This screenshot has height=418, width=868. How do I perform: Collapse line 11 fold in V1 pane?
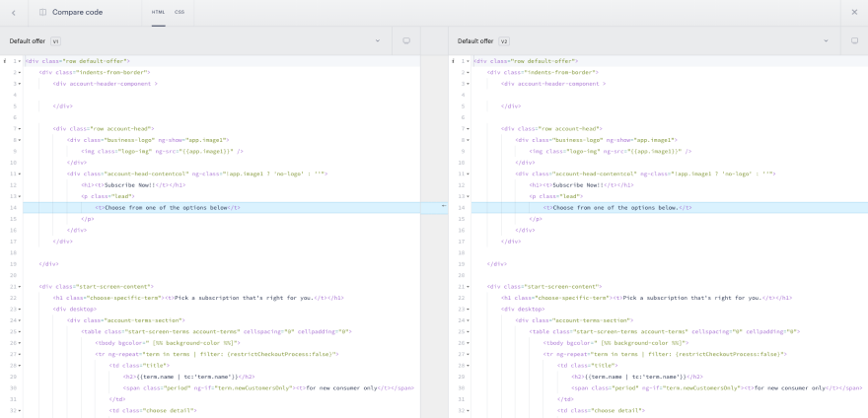coord(20,174)
